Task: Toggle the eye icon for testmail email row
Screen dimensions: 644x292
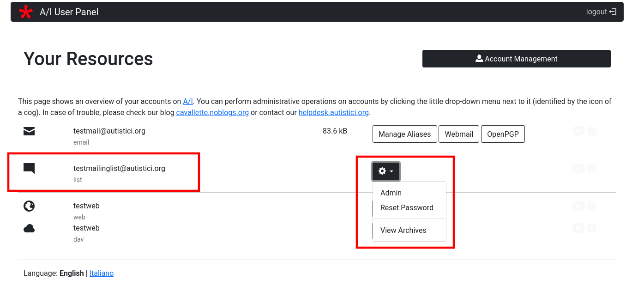Action: pos(578,131)
